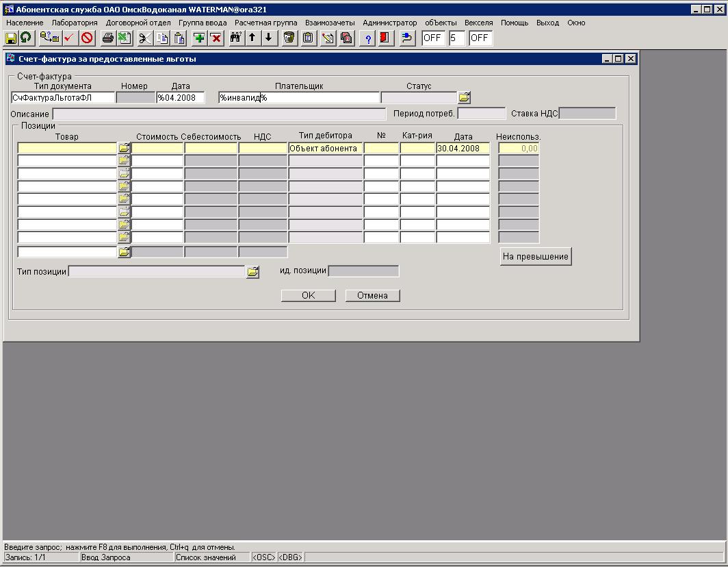Open the Взаимозачеты menu

[330, 23]
